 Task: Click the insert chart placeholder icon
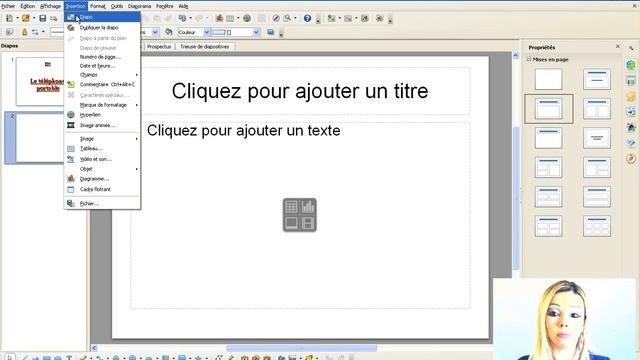(x=308, y=207)
